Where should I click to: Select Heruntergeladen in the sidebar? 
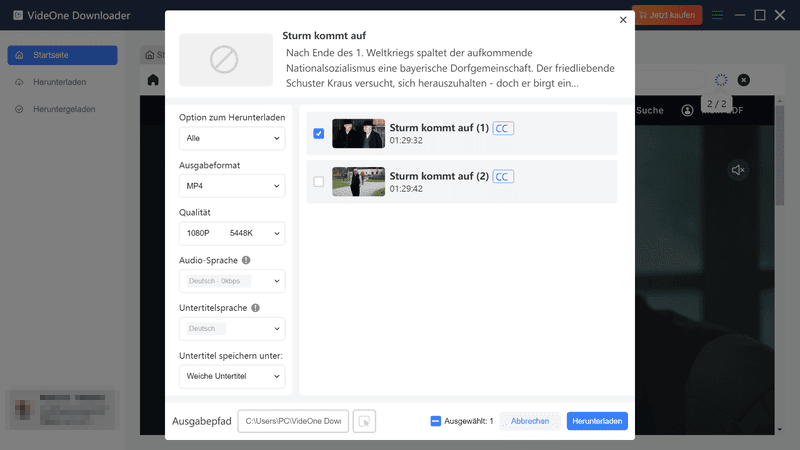(62, 109)
